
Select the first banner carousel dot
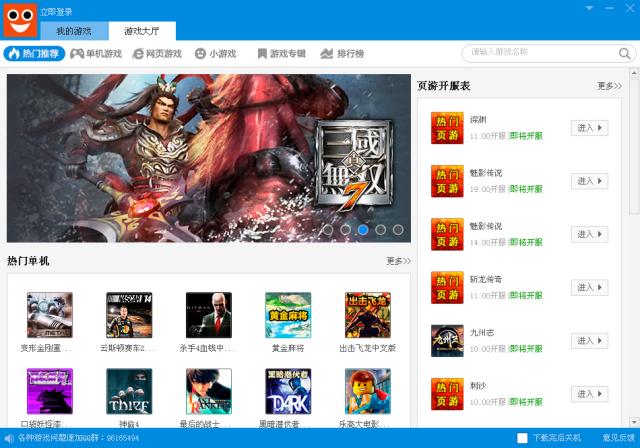pyautogui.click(x=327, y=230)
